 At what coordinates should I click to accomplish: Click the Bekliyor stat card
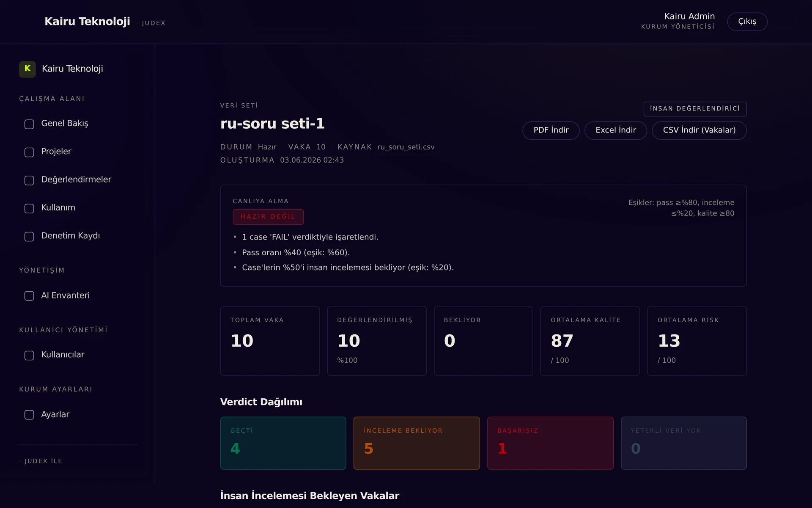tap(483, 341)
